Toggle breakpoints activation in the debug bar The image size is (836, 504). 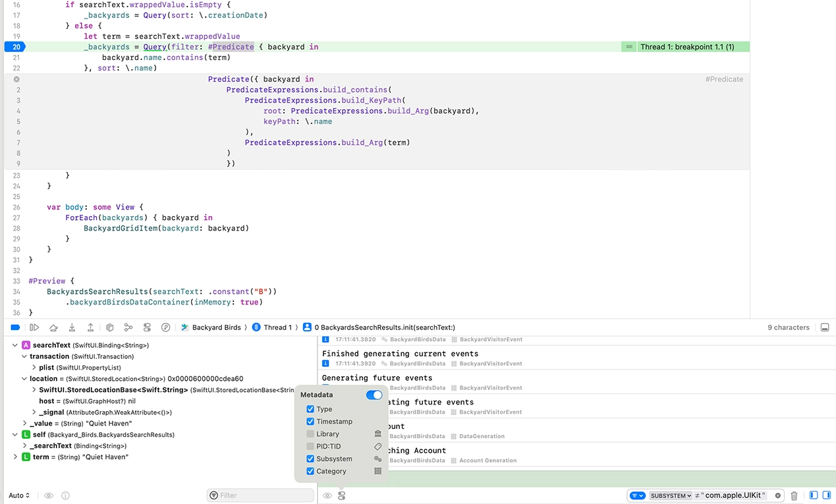(15, 327)
